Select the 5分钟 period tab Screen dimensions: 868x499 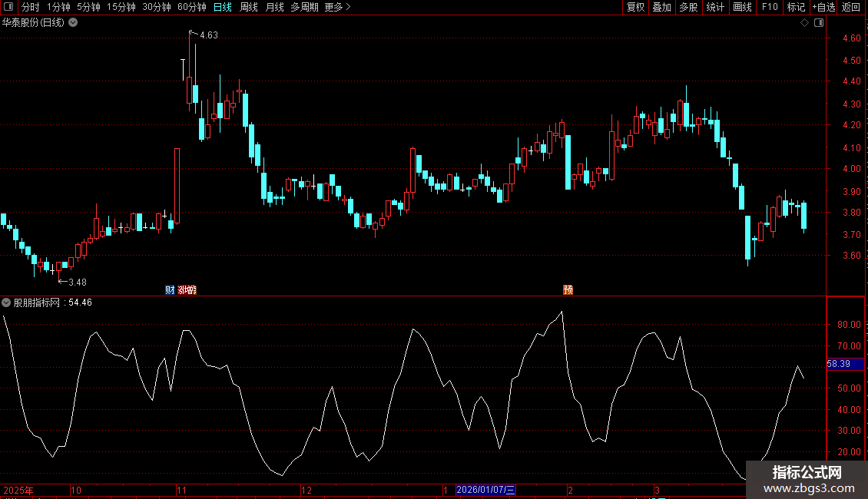88,7
